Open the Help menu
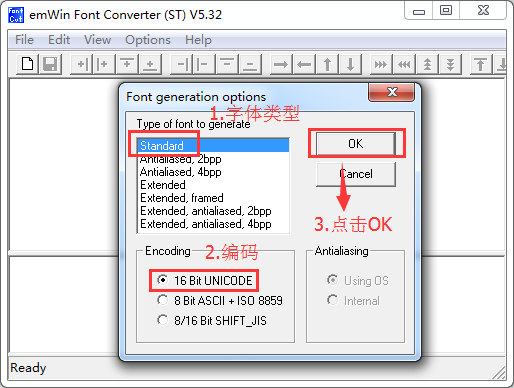This screenshot has height=388, width=514. pos(198,40)
